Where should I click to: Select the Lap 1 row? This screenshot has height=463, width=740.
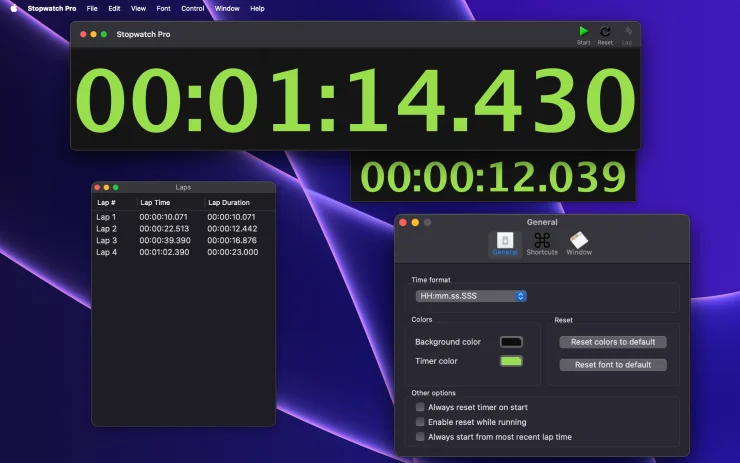coord(183,217)
